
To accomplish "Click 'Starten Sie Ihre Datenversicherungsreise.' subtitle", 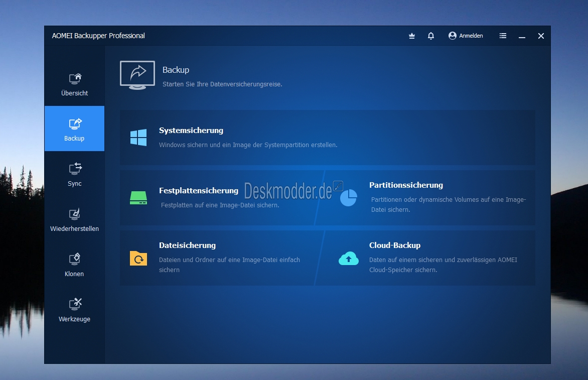I will tap(222, 84).
